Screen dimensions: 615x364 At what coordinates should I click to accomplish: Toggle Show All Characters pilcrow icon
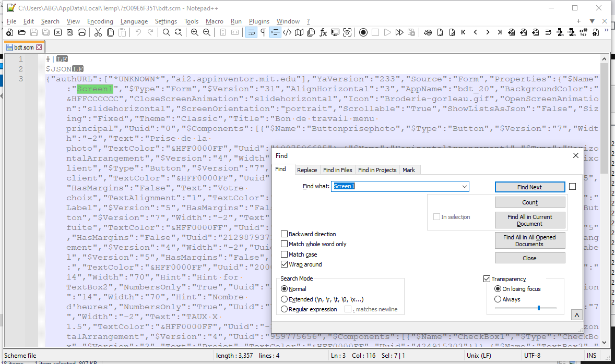(263, 32)
